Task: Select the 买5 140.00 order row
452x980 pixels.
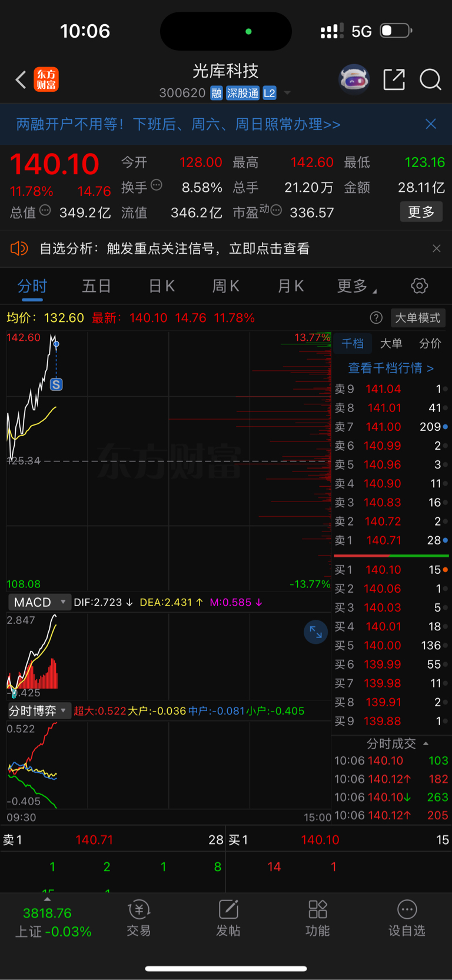Action: (x=391, y=645)
